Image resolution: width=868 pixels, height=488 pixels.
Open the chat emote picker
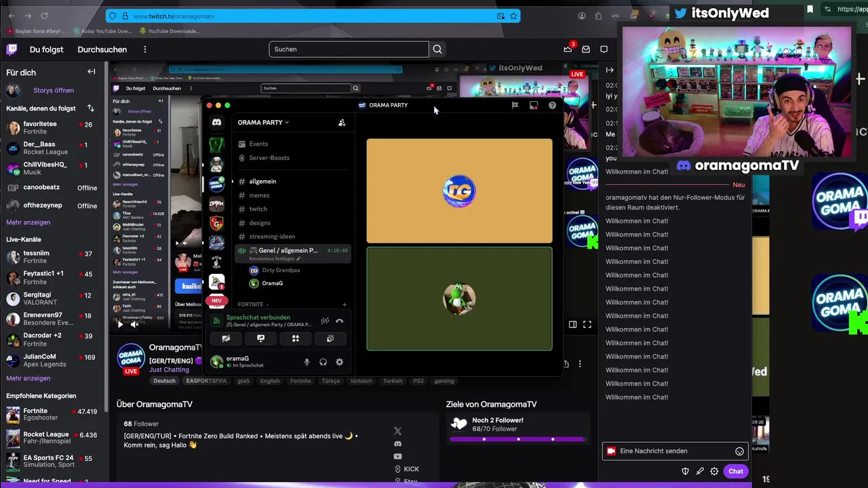(739, 451)
